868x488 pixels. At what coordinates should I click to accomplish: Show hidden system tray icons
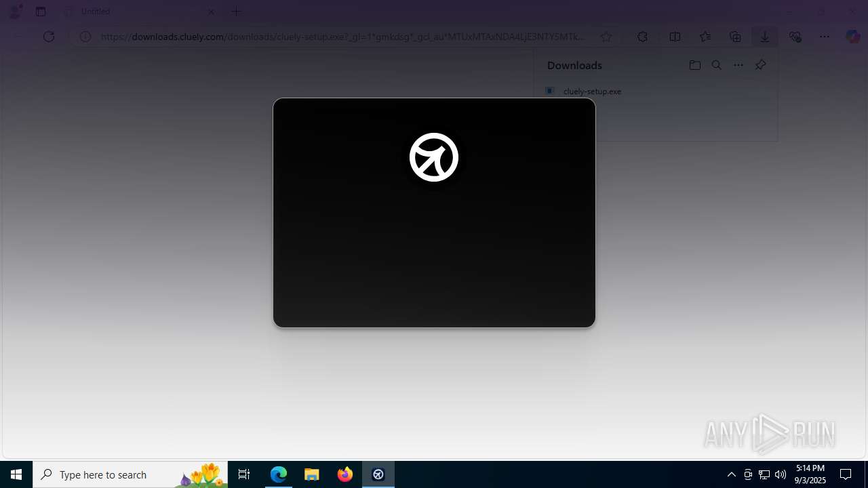coord(731,474)
